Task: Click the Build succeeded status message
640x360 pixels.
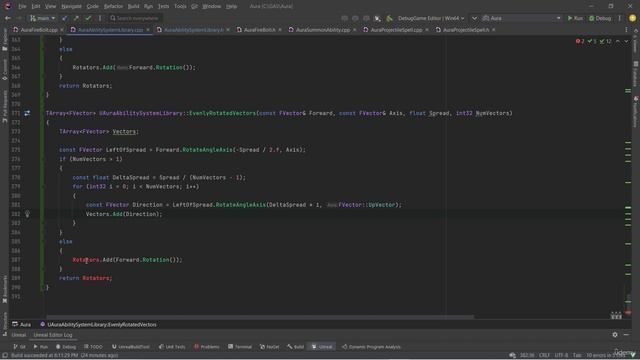Action: [x=64, y=355]
